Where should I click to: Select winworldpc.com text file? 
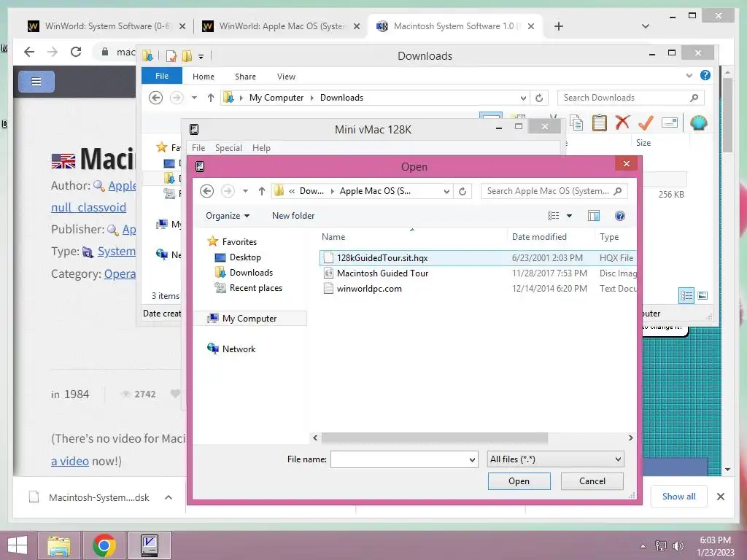click(x=479, y=289)
